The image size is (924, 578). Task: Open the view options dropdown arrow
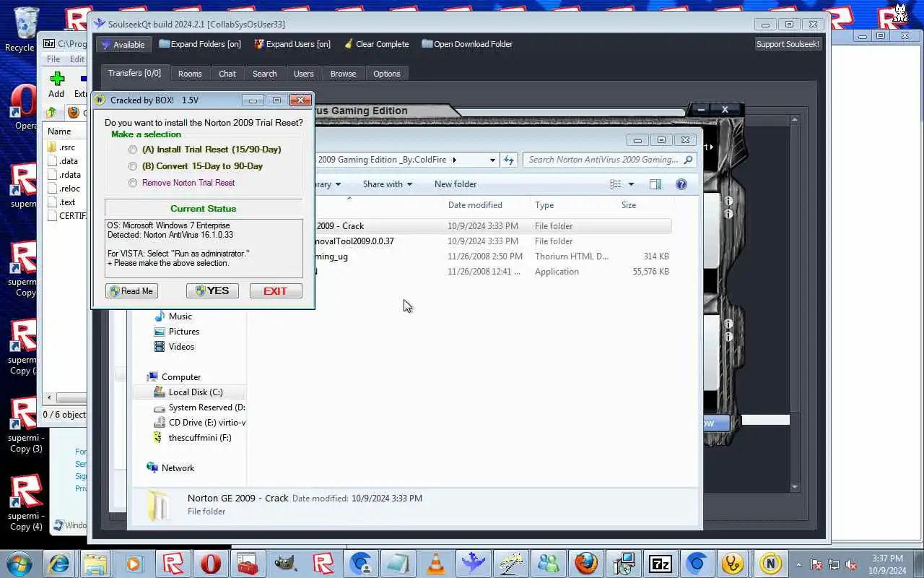(631, 184)
